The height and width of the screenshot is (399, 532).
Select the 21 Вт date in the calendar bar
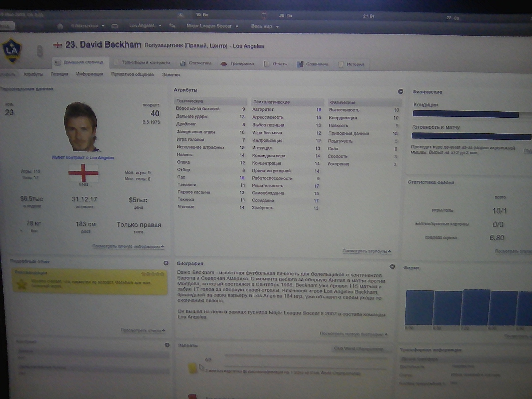click(x=369, y=16)
